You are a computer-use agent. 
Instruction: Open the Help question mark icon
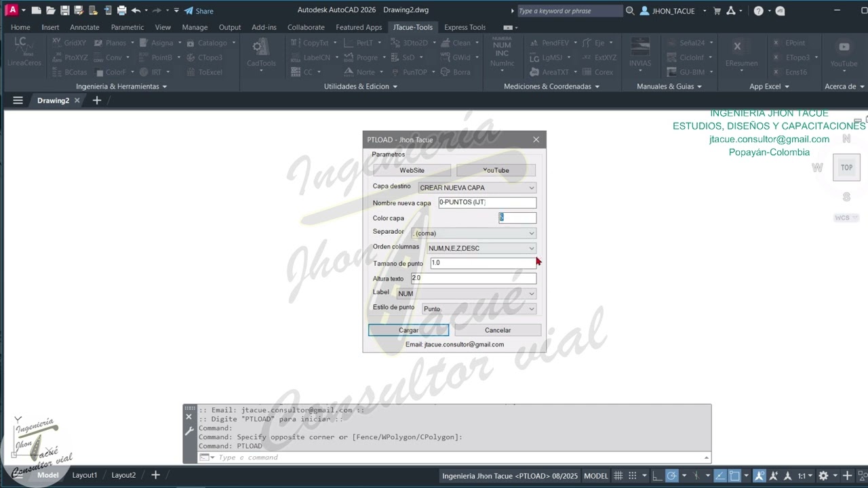758,11
